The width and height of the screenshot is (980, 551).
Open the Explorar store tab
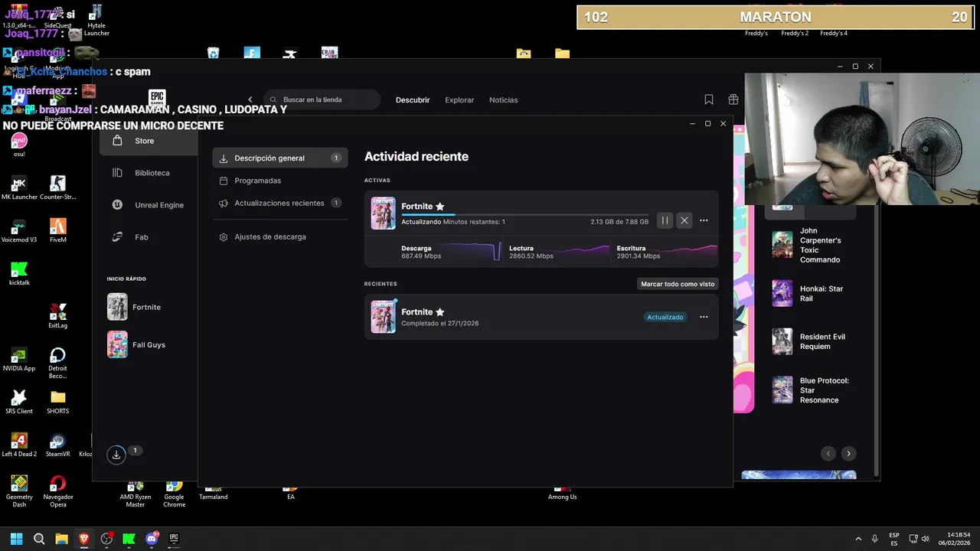459,100
